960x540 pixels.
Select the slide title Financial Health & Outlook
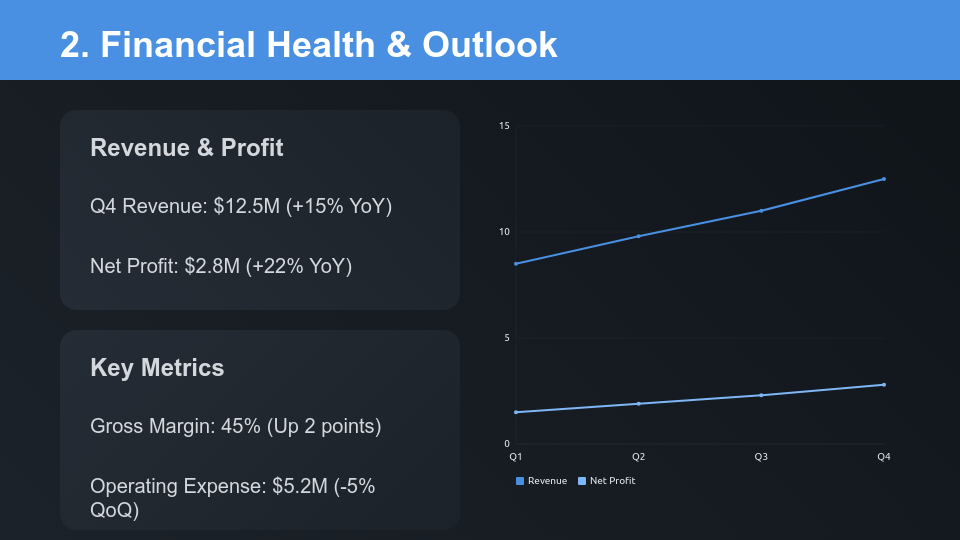(x=308, y=45)
